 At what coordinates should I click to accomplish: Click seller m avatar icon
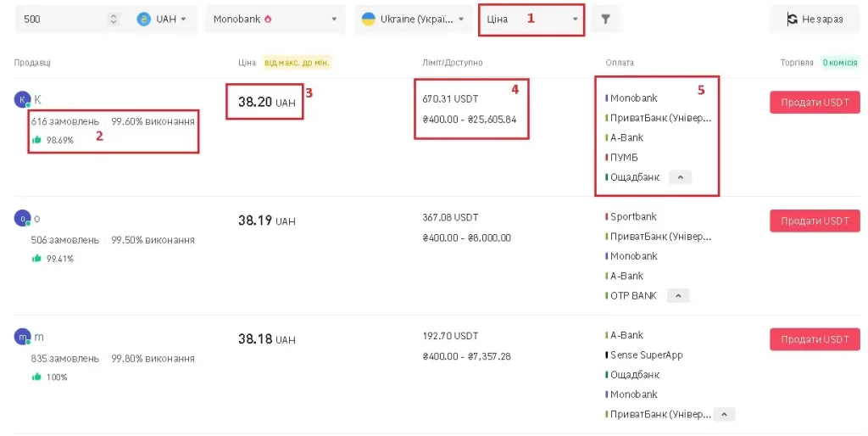click(22, 337)
